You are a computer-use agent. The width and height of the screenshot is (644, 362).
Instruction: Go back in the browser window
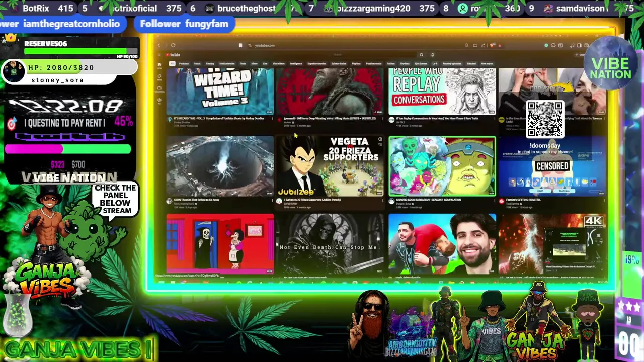pyautogui.click(x=159, y=45)
